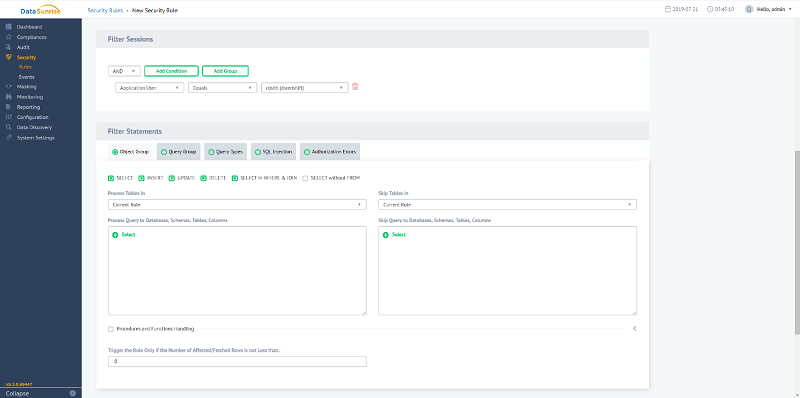Open the Configuration menu item
This screenshot has width=800, height=398.
(32, 117)
